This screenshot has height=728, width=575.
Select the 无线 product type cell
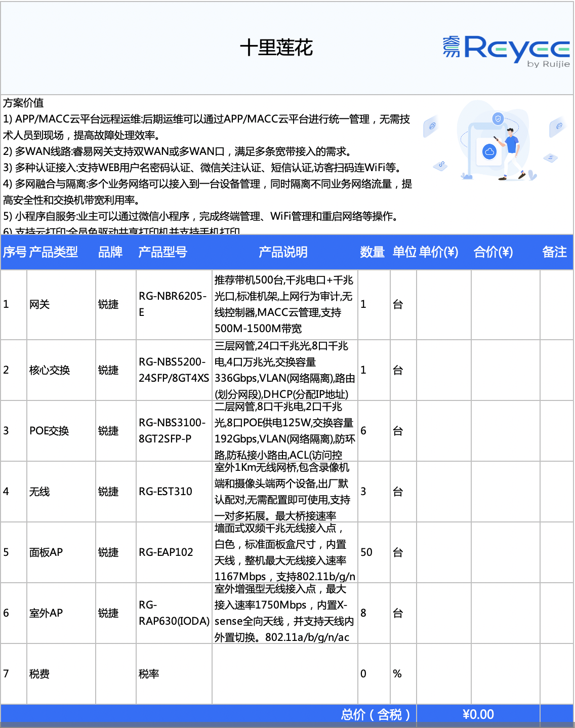[x=61, y=492]
